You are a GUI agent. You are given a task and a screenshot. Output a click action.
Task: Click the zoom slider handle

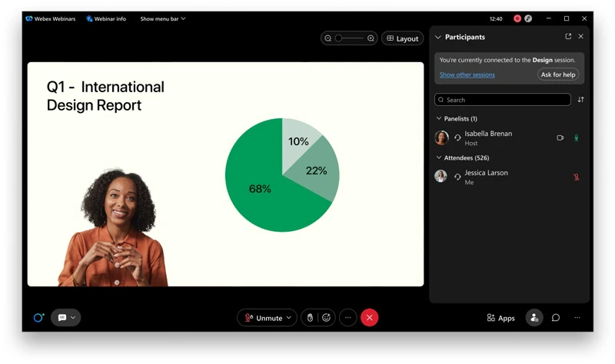click(338, 38)
